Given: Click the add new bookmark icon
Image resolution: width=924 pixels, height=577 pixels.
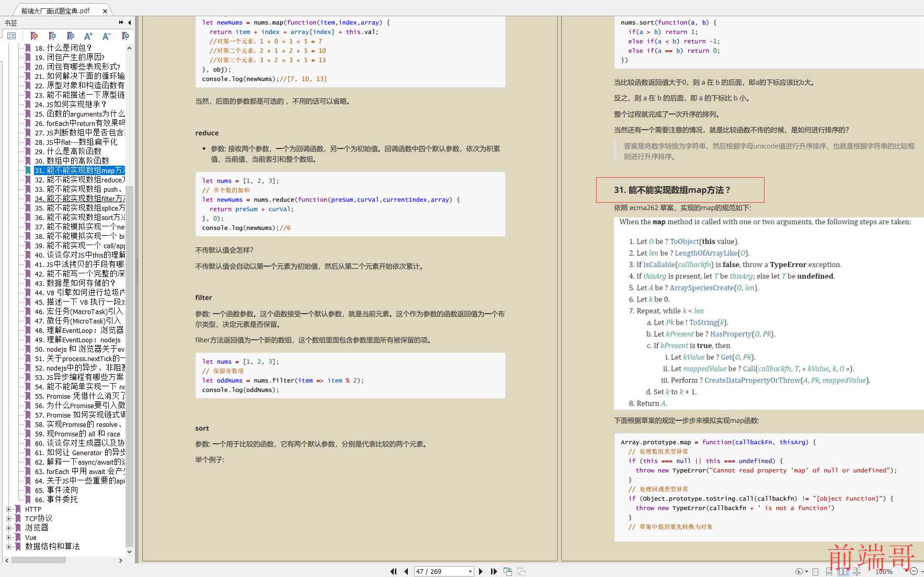Looking at the screenshot, I should (52, 36).
